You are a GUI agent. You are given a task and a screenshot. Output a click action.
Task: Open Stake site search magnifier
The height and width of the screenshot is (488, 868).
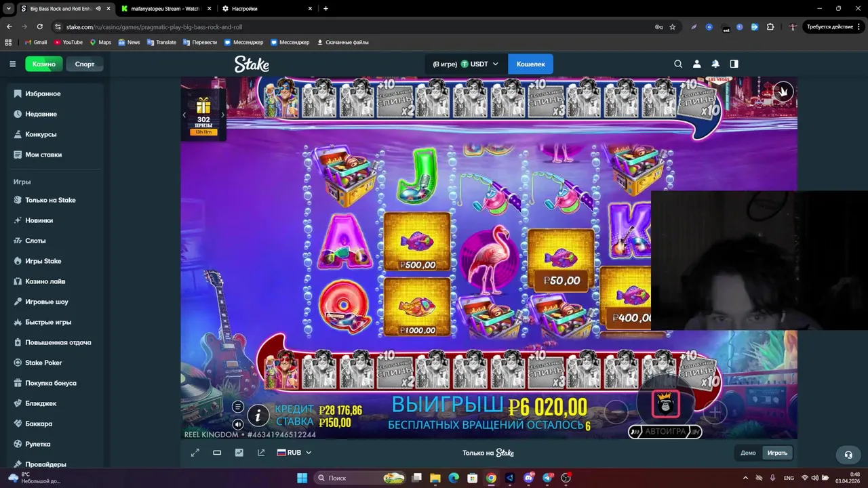coord(678,64)
